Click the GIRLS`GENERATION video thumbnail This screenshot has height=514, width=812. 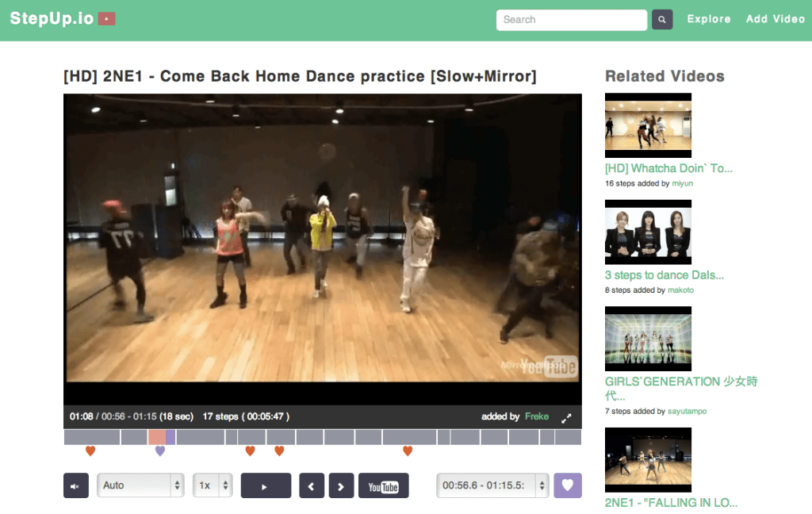click(x=649, y=339)
